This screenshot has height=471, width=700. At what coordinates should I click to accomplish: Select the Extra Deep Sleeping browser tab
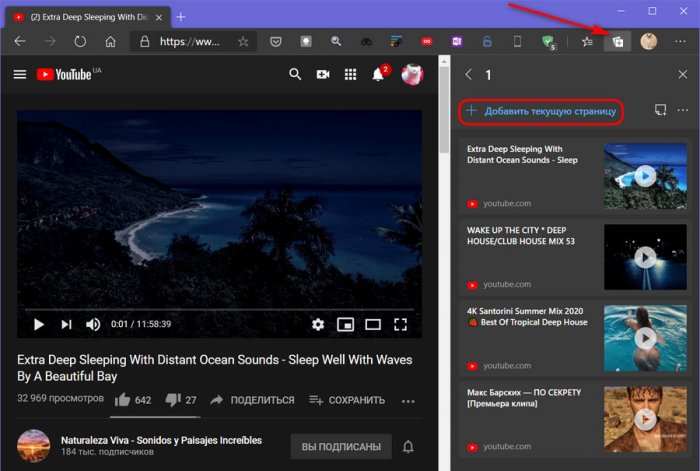(x=85, y=17)
